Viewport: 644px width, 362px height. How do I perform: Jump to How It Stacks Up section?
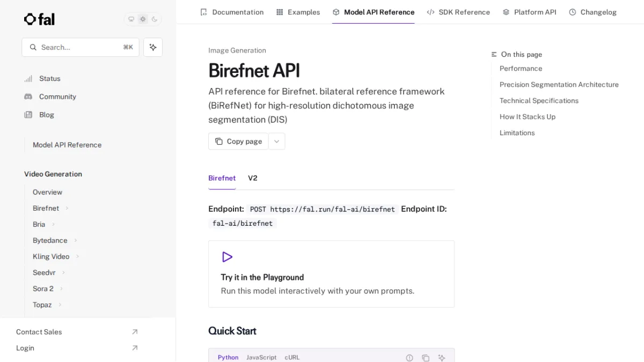pyautogui.click(x=528, y=117)
